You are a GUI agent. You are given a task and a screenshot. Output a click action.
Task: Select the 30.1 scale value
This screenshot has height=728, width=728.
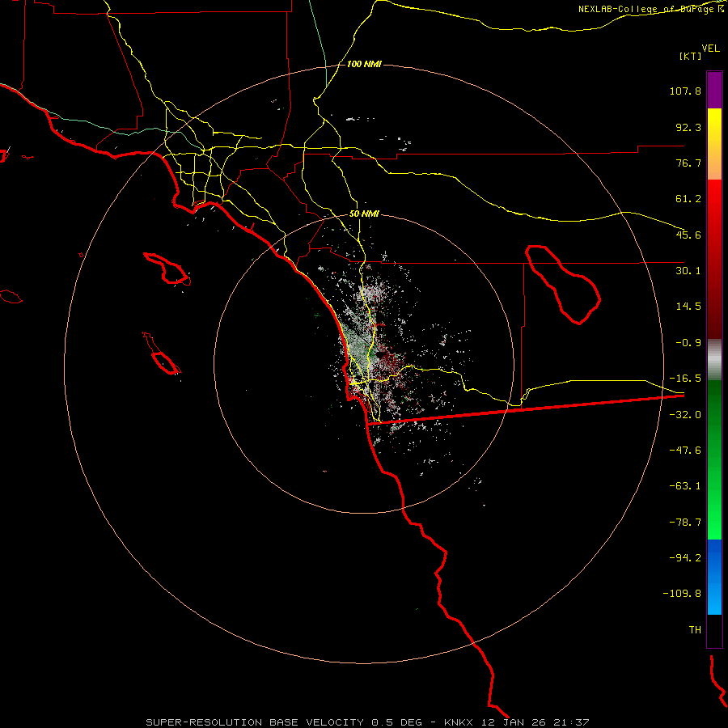[688, 271]
